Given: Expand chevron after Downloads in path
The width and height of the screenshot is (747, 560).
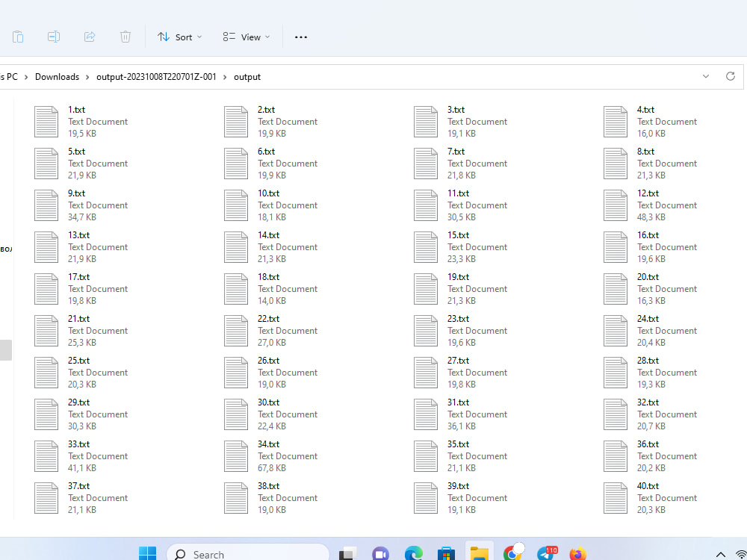Looking at the screenshot, I should click(x=87, y=77).
